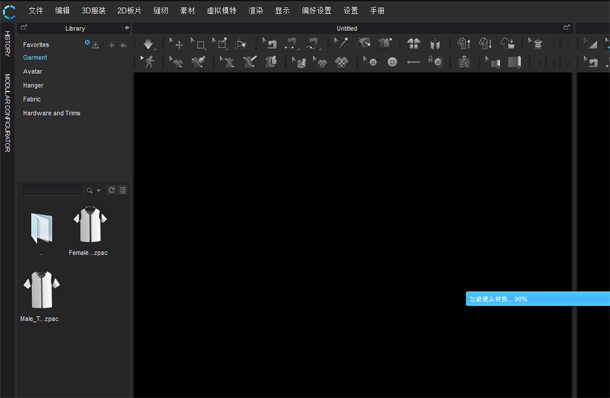610x398 pixels.
Task: Open the 2D板片 menu
Action: 129,11
